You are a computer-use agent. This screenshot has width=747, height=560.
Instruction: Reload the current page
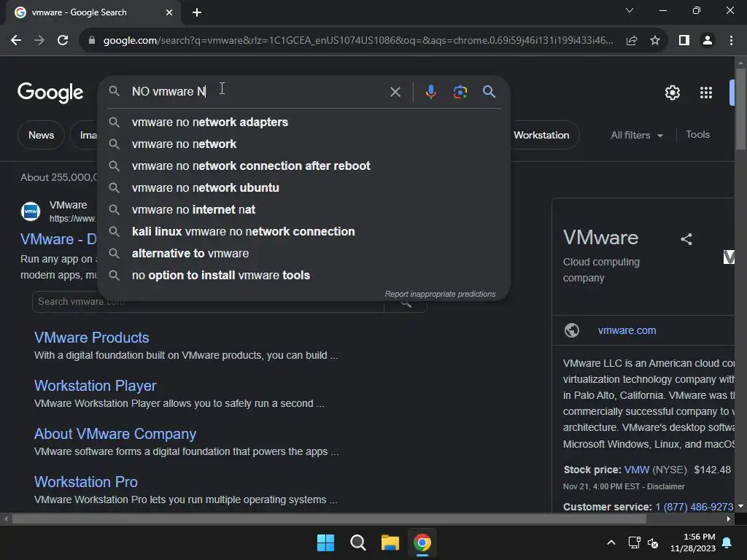tap(63, 41)
